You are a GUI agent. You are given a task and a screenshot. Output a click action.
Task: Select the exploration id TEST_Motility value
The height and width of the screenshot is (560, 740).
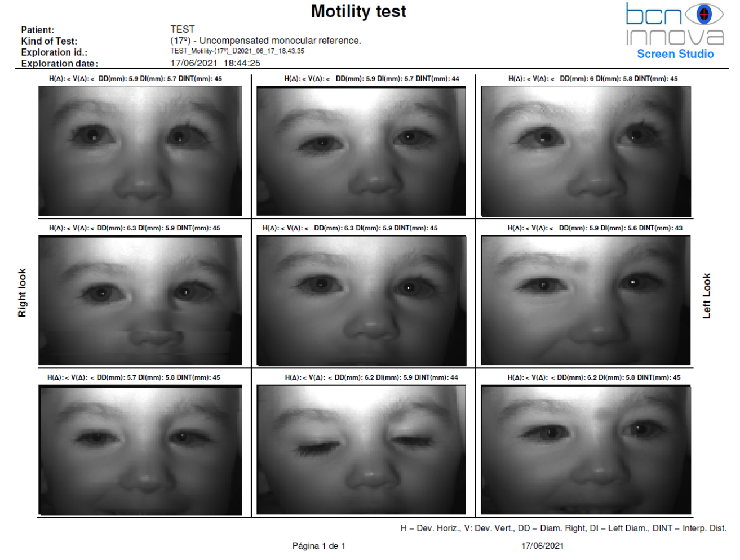coord(237,51)
